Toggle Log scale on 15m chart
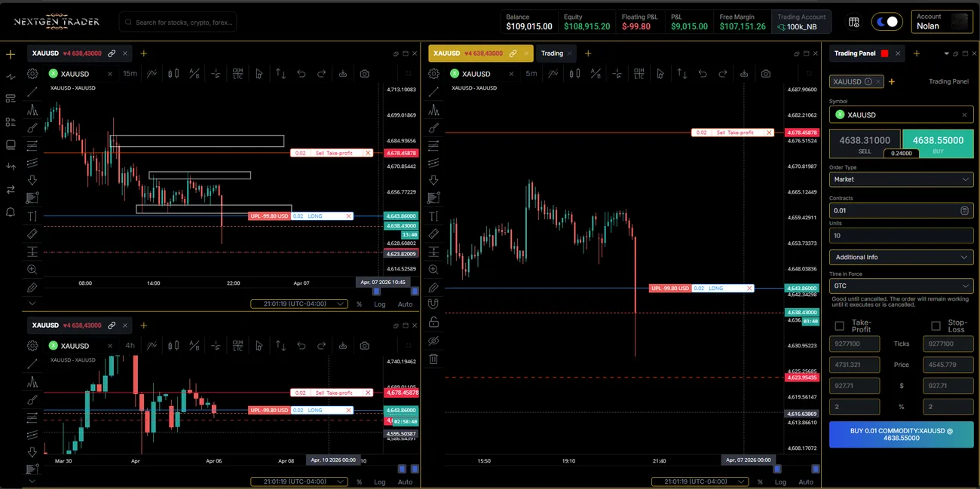 pyautogui.click(x=380, y=304)
